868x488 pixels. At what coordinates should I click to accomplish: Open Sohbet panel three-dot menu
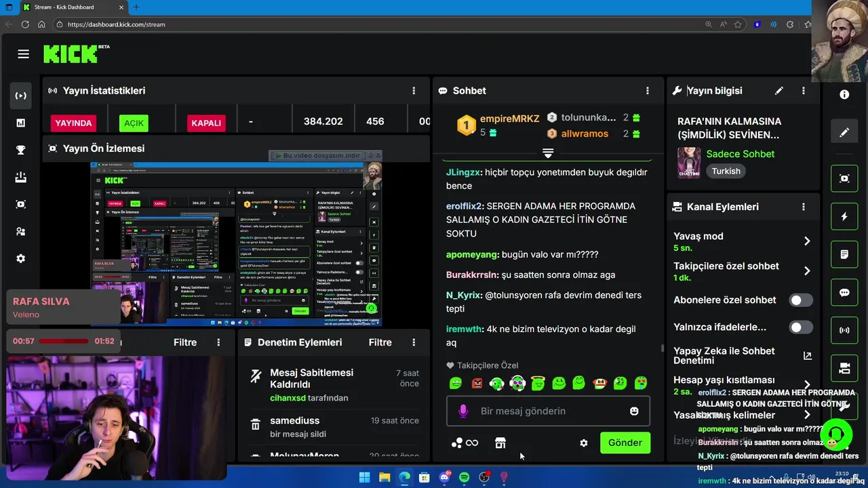tap(648, 90)
